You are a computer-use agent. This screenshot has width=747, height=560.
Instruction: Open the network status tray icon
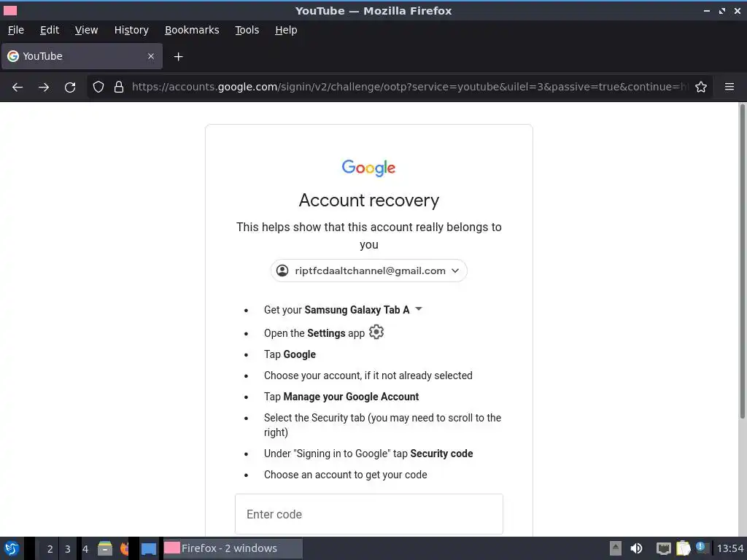coord(663,548)
